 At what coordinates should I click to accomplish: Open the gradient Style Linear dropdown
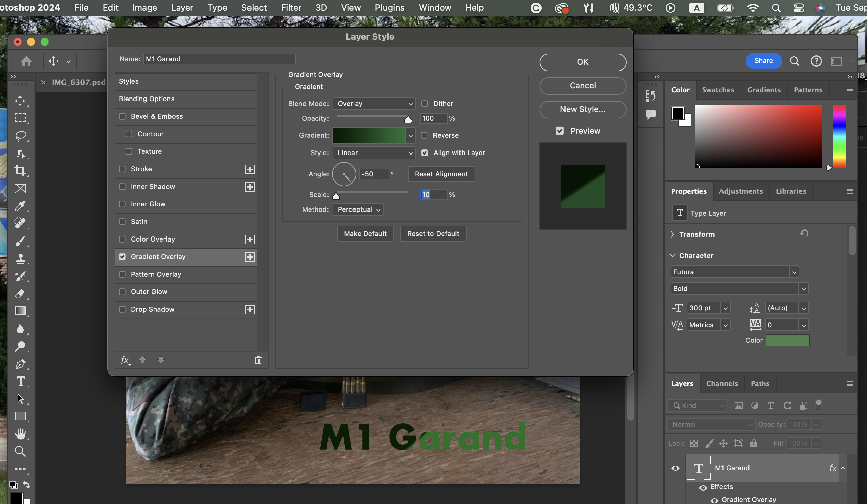click(374, 152)
